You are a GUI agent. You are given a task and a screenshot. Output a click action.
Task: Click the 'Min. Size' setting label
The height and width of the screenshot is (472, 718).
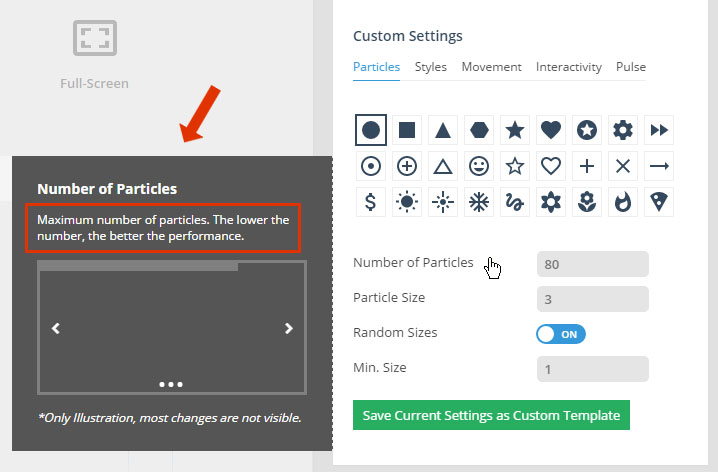380,368
